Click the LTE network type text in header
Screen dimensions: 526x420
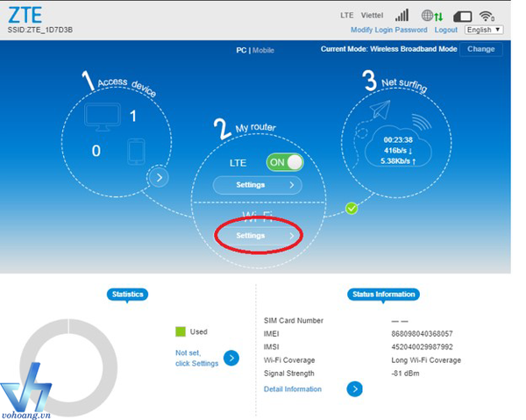point(347,16)
